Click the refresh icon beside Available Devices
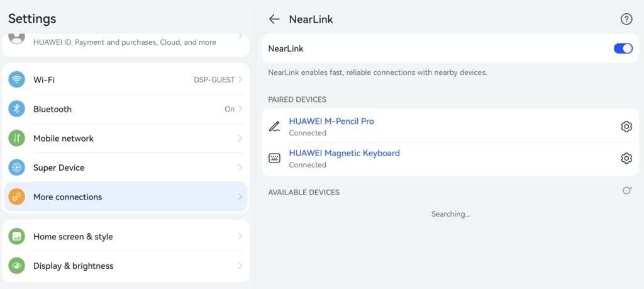 [626, 191]
